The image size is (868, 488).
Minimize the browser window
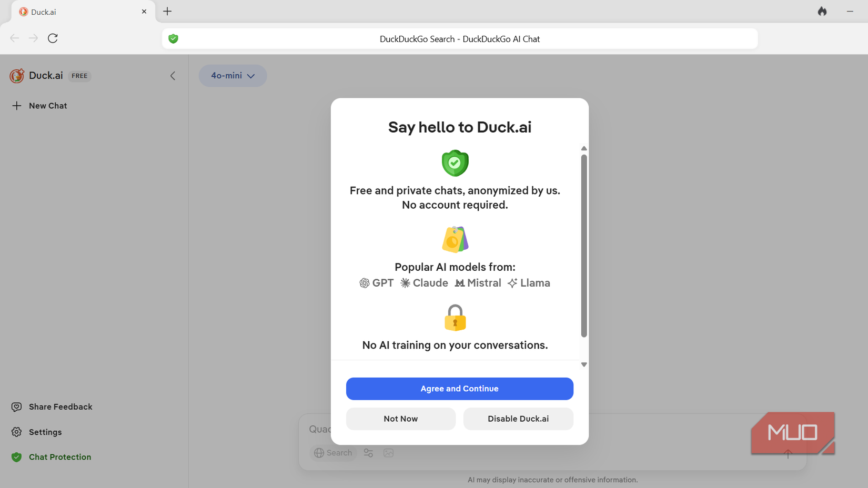[x=850, y=11]
